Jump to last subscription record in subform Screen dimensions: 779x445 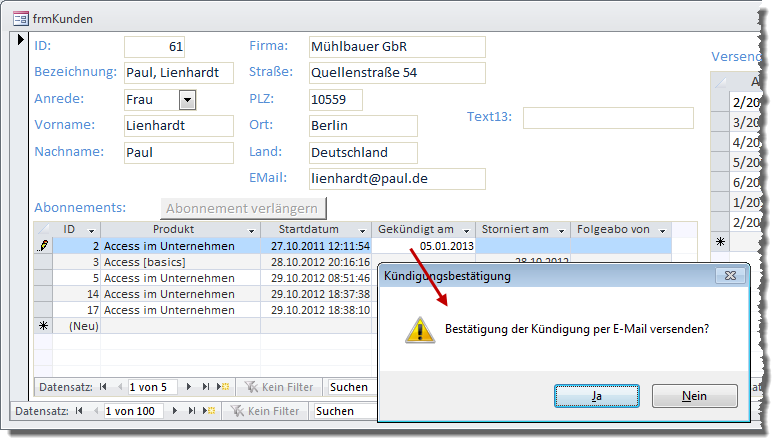(206, 387)
